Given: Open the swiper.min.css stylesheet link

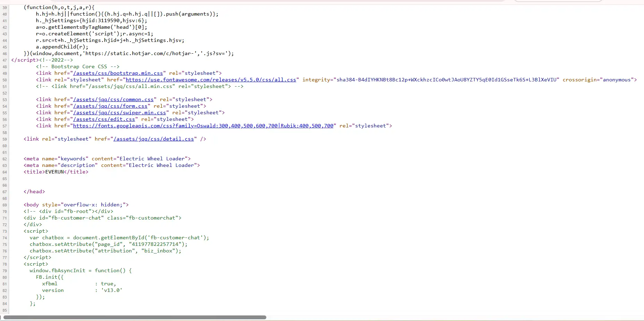Looking at the screenshot, I should click(120, 113).
